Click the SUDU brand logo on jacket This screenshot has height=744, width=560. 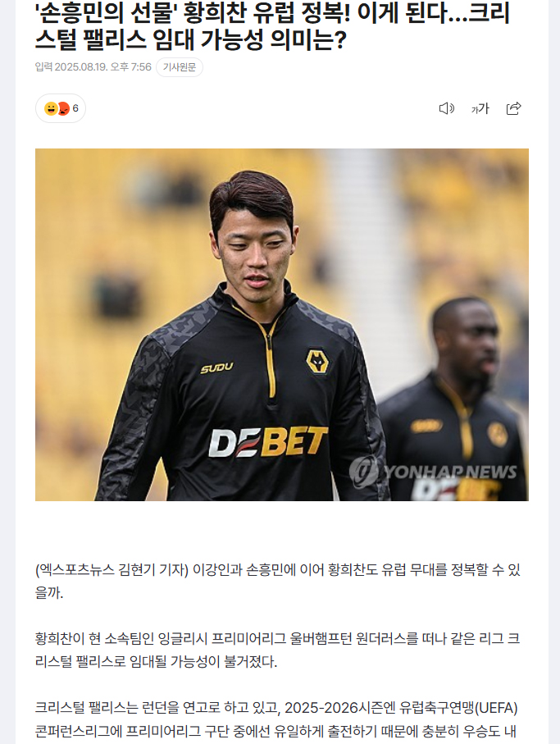coord(217,367)
